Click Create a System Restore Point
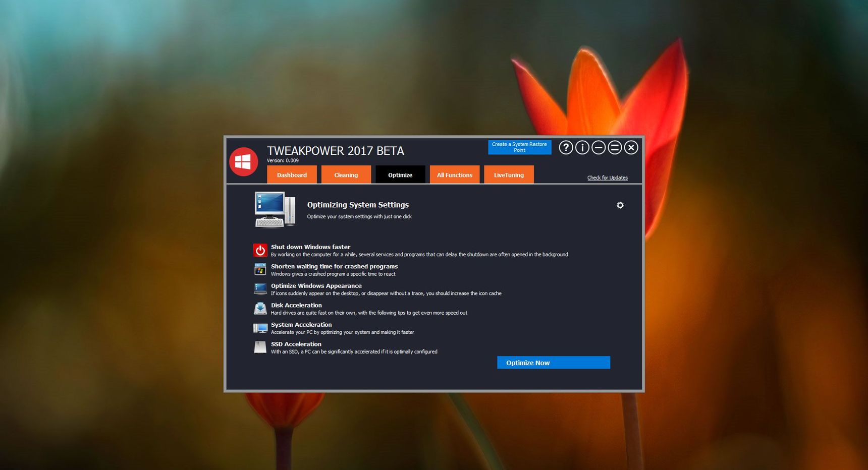This screenshot has width=868, height=470. [x=519, y=147]
